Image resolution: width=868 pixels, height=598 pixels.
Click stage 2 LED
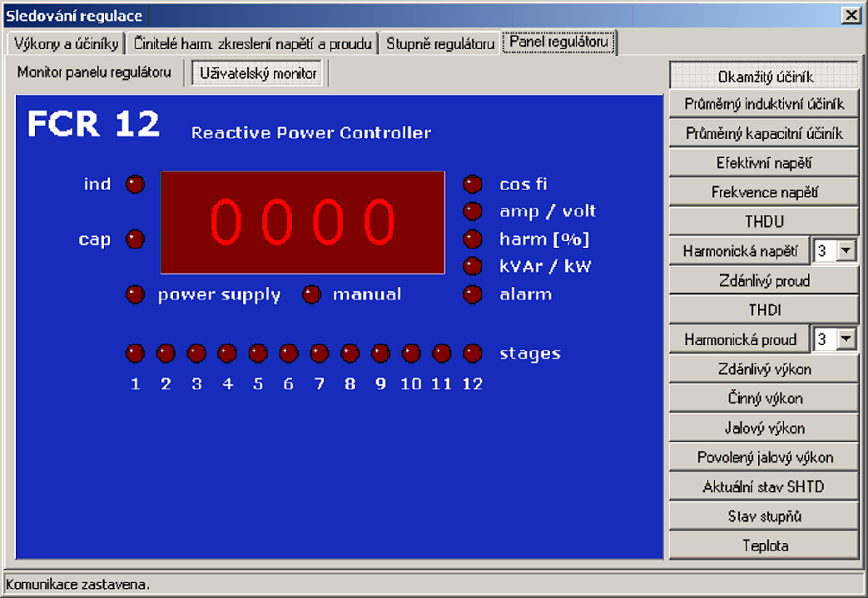point(166,353)
